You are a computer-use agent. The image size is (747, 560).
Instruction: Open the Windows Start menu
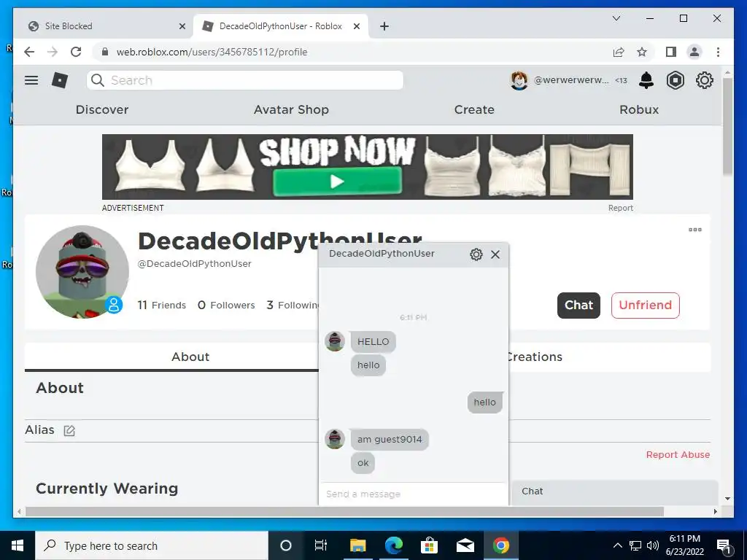tap(18, 545)
